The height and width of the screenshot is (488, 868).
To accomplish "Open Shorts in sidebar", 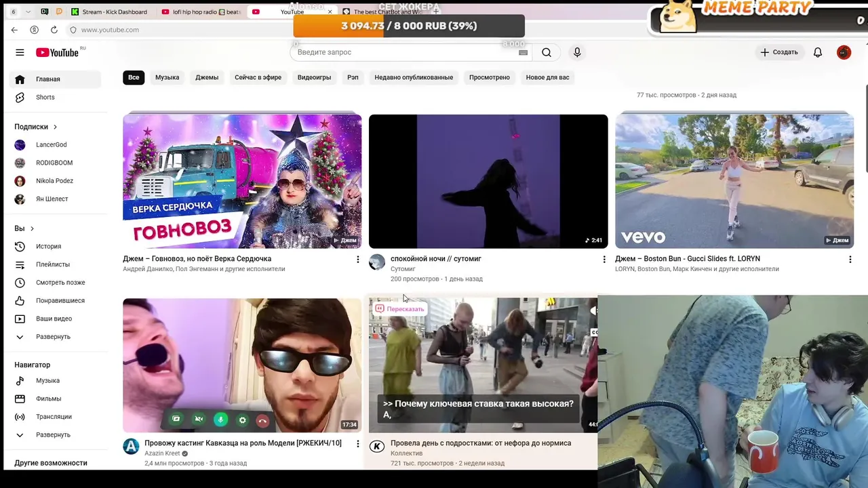I will (55, 97).
